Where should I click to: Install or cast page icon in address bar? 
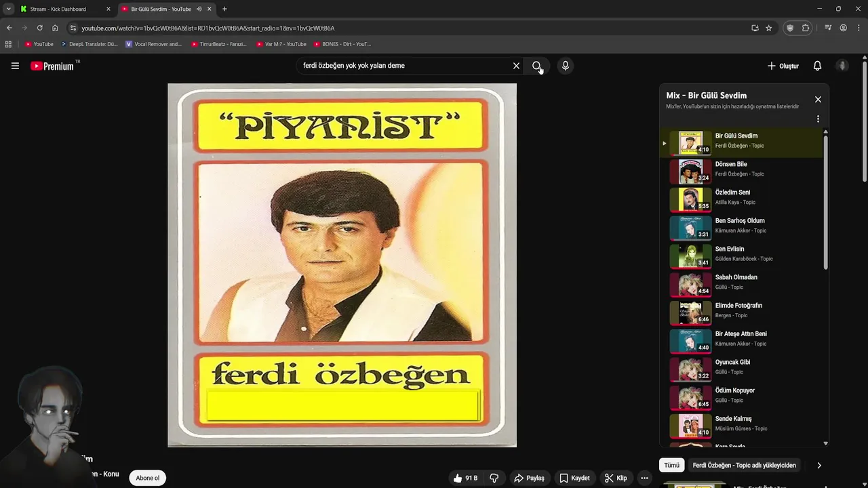[x=755, y=28]
